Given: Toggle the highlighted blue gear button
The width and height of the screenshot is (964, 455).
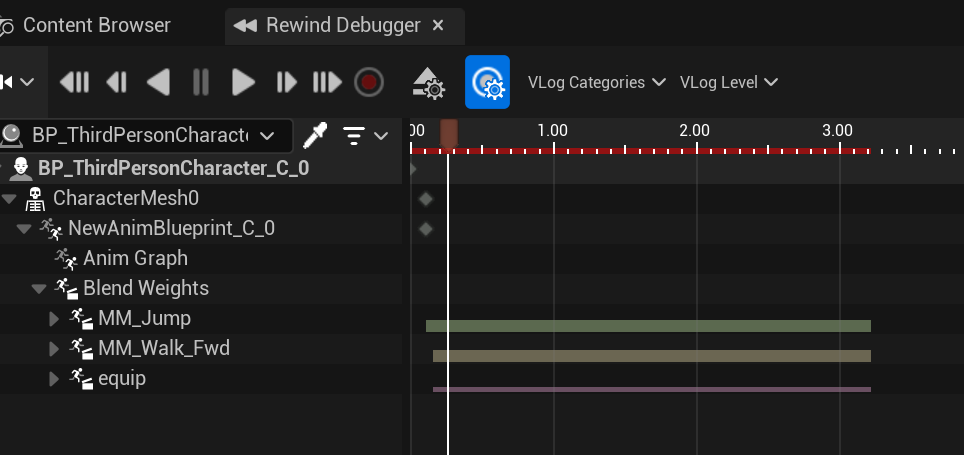Looking at the screenshot, I should pos(487,82).
